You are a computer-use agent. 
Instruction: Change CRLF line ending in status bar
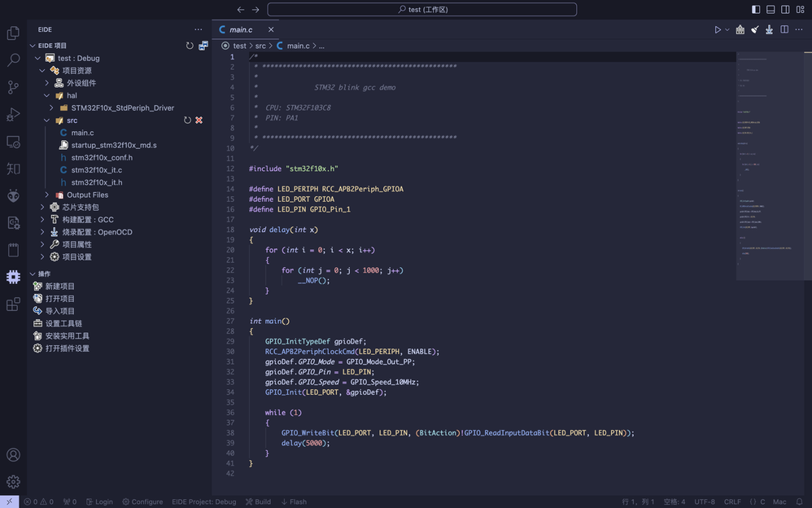tap(732, 501)
